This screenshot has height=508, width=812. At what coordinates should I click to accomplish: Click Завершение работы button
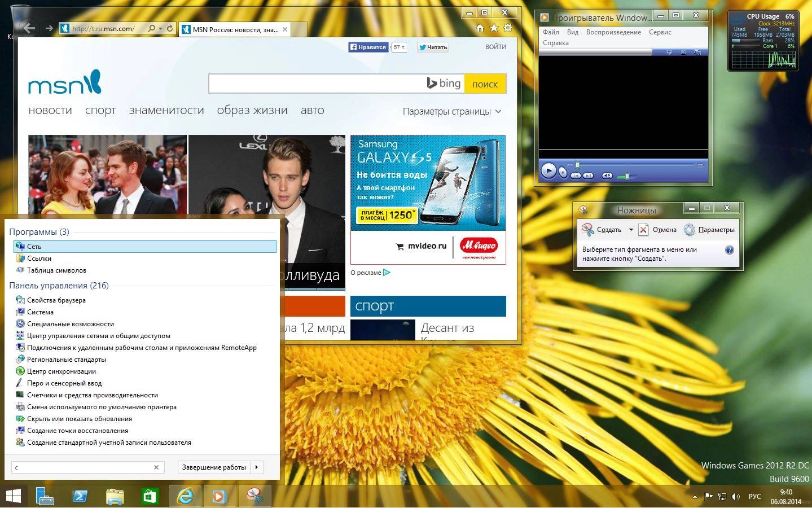click(214, 467)
